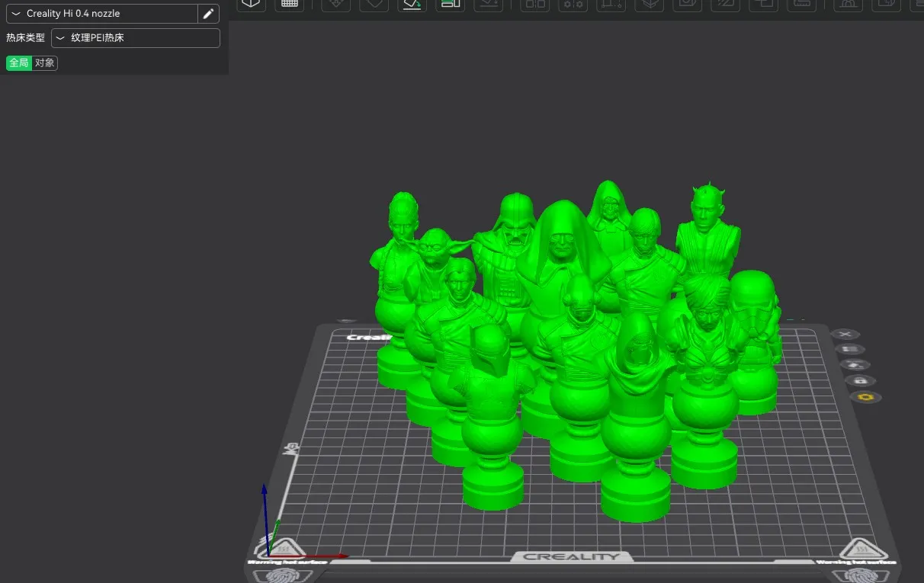
Task: Edit the Creality Hi printer preset with pencil
Action: coord(208,14)
